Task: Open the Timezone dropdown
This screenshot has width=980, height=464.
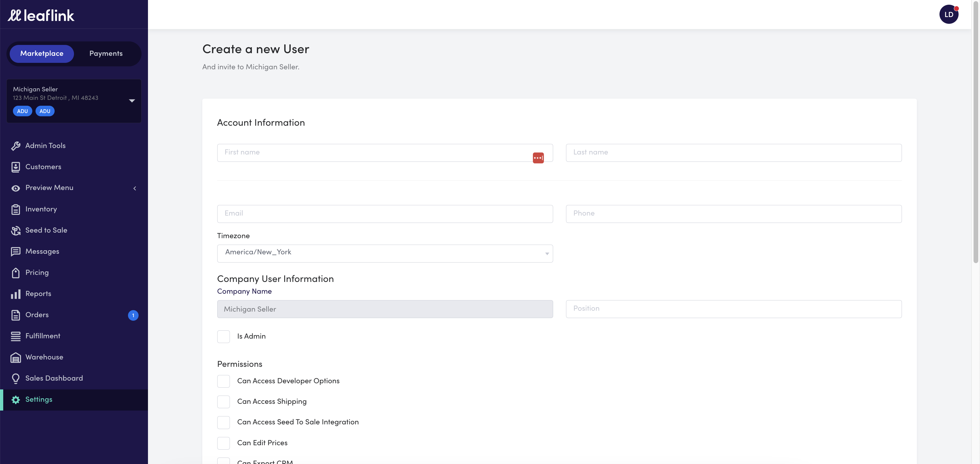Action: click(x=385, y=253)
